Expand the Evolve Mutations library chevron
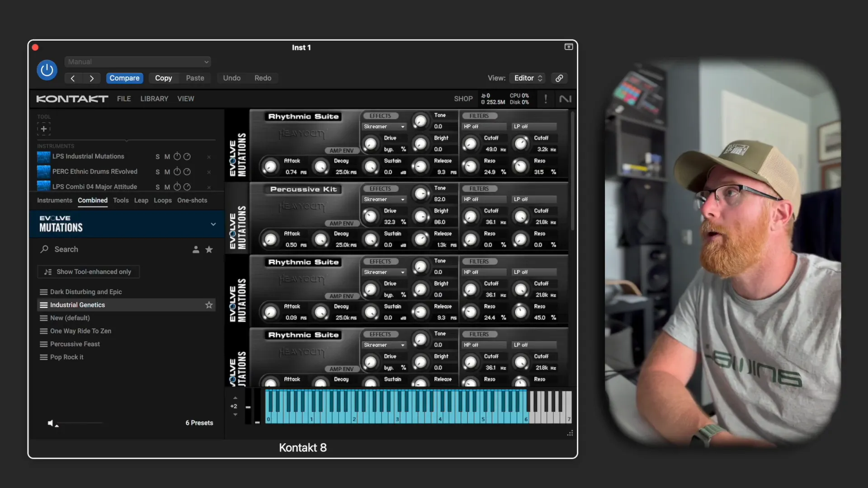Viewport: 868px width, 488px height. tap(213, 224)
